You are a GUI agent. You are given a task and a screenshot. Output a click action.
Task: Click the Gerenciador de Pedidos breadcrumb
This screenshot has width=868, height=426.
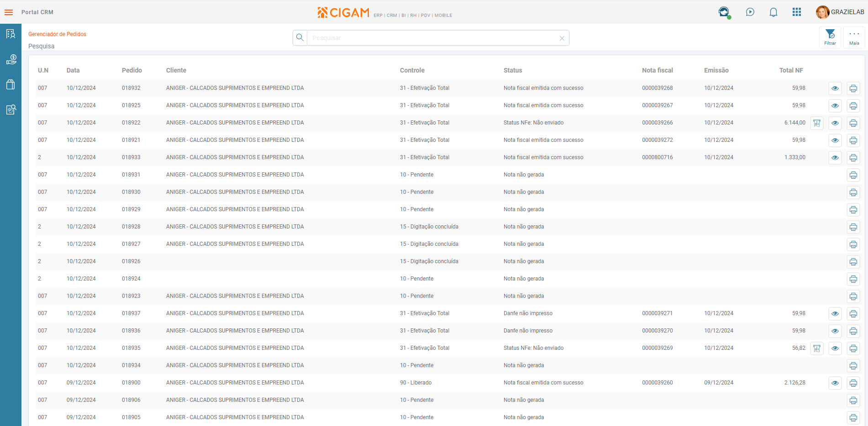pos(57,34)
